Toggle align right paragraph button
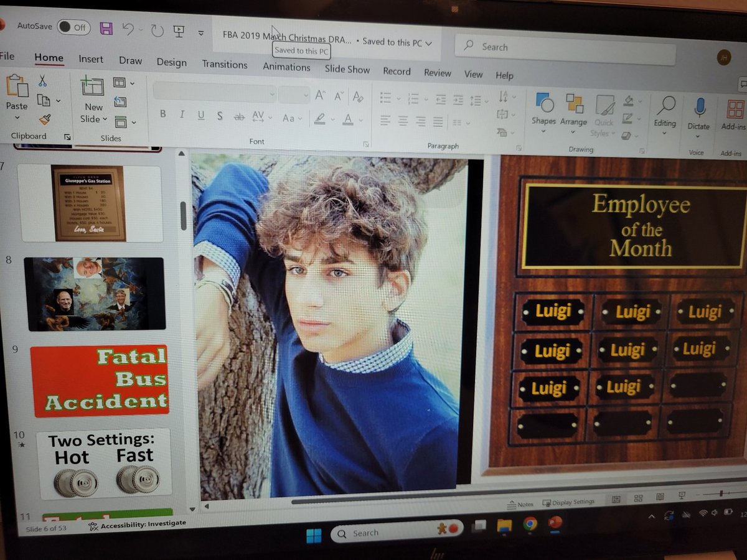The height and width of the screenshot is (560, 747). [421, 121]
